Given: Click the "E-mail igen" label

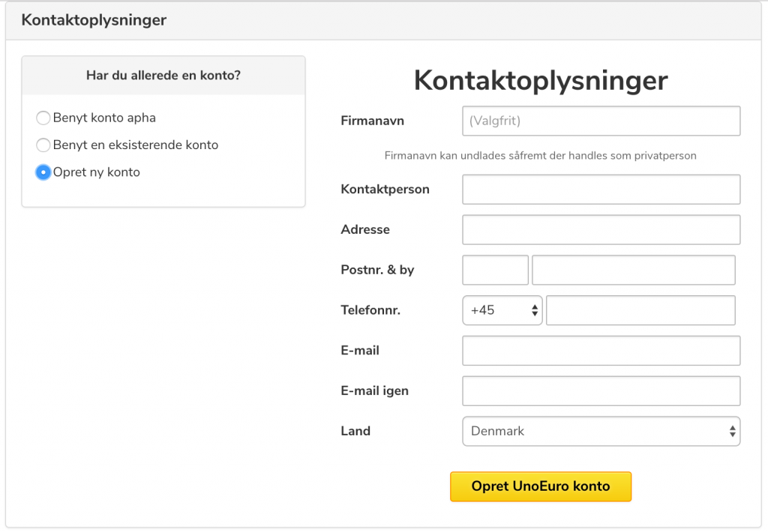Looking at the screenshot, I should 375,391.
